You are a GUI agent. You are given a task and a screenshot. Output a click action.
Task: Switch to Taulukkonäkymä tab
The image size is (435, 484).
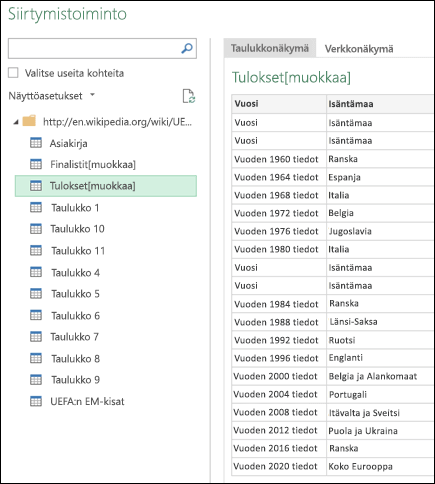270,48
